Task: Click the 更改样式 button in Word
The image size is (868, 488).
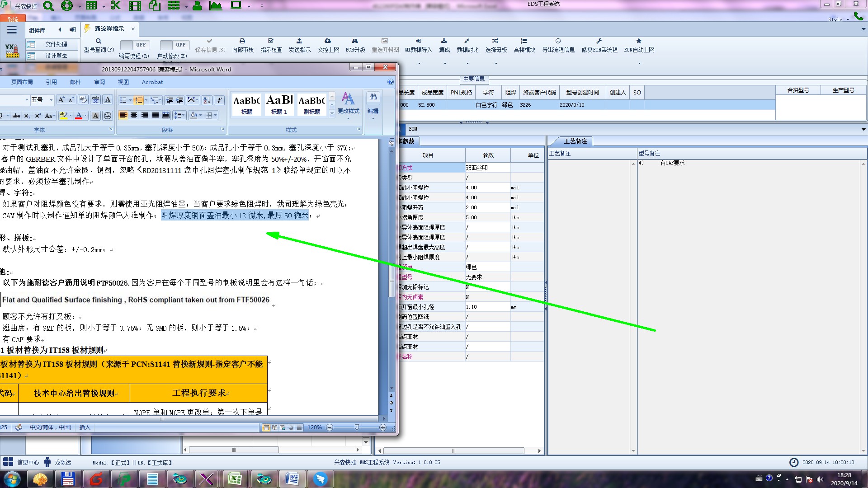Action: click(x=348, y=103)
